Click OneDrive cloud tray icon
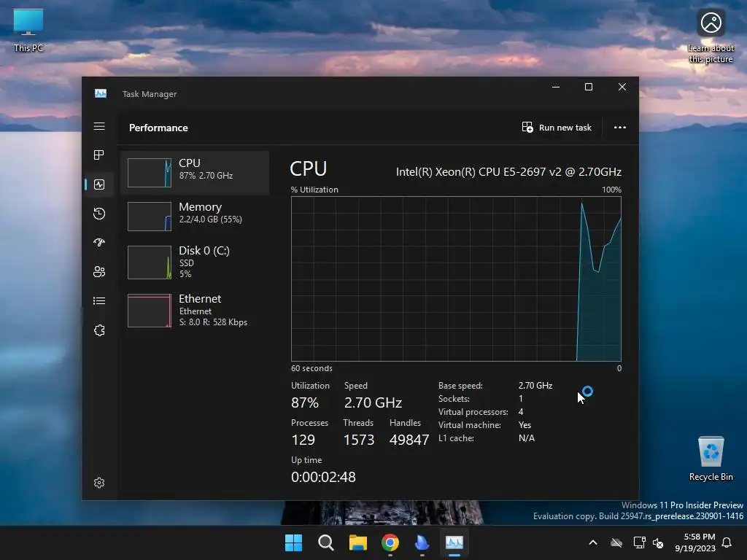This screenshot has height=560, width=747. (x=616, y=542)
